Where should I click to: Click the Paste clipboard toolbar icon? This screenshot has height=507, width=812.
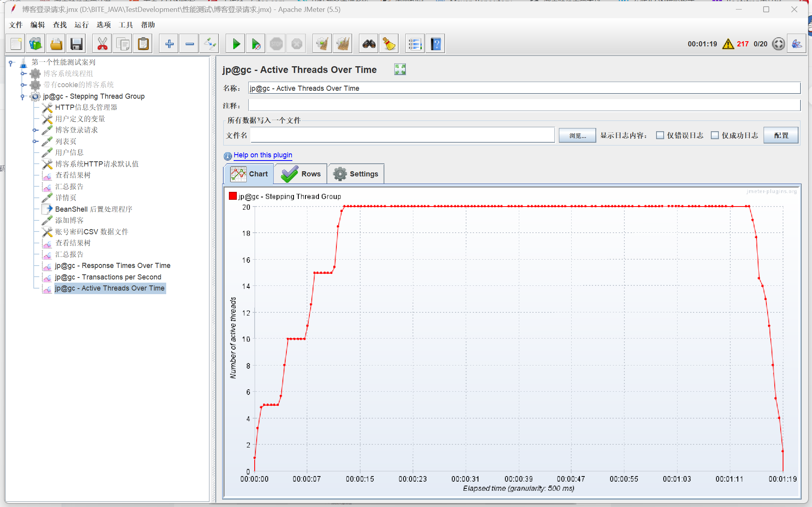[143, 44]
